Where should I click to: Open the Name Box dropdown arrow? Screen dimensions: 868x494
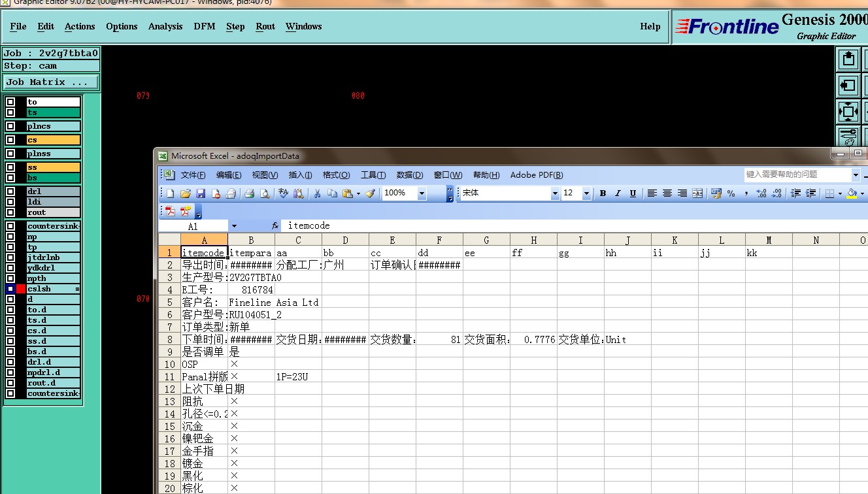coord(234,226)
